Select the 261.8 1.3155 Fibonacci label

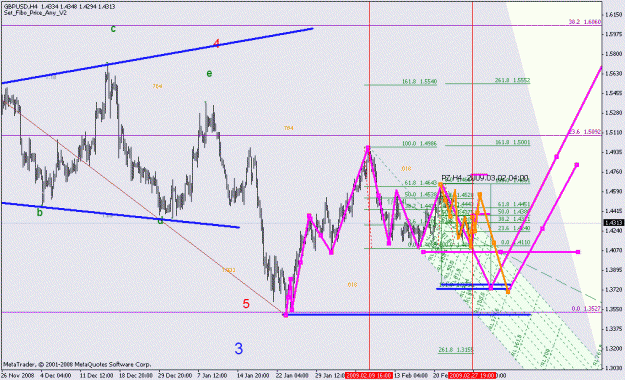coord(456,350)
